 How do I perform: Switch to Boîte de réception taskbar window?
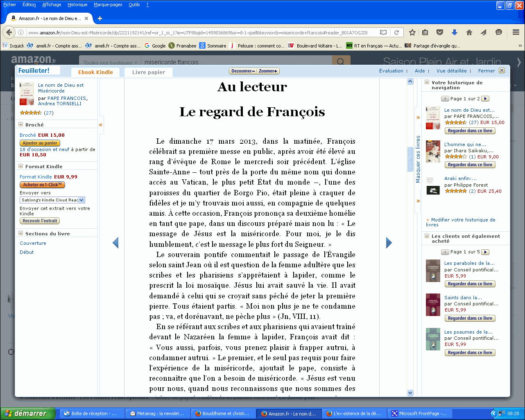(x=92, y=413)
